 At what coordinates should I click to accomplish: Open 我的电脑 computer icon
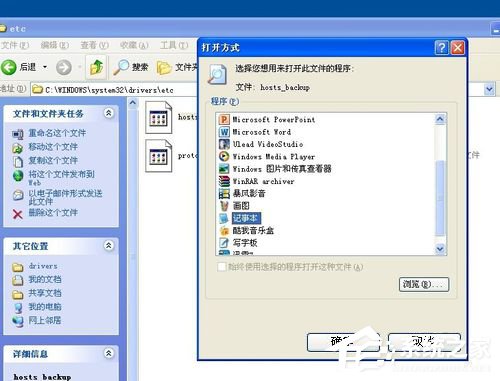point(18,308)
